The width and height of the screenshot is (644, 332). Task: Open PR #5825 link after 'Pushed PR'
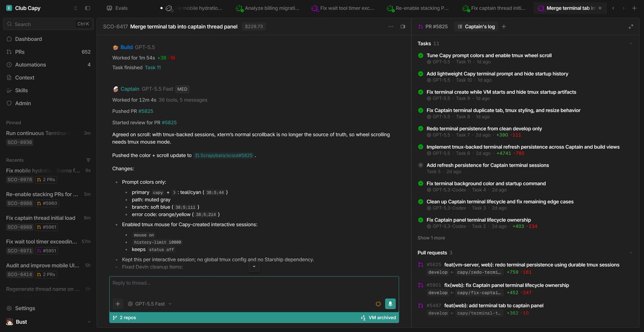145,111
